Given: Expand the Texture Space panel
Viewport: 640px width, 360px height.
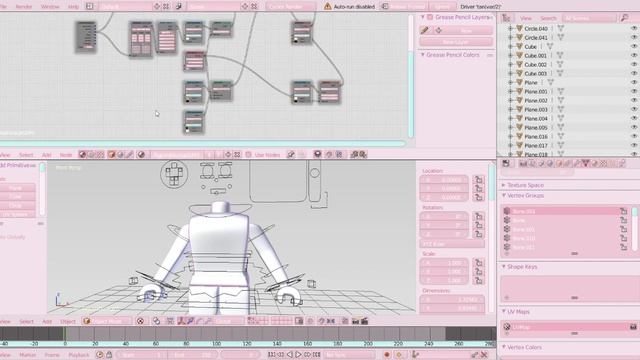Looking at the screenshot, I should (x=504, y=185).
